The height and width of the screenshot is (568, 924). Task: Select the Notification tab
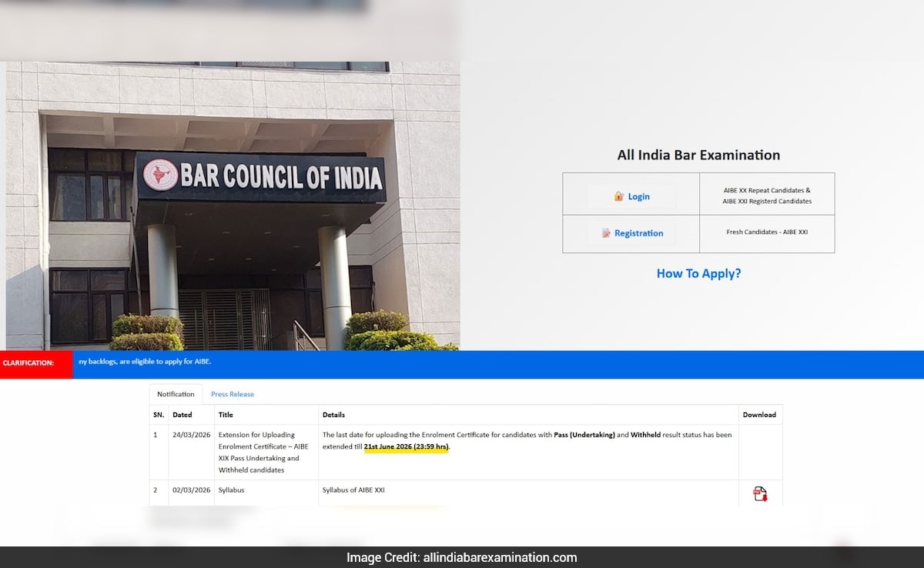tap(176, 394)
